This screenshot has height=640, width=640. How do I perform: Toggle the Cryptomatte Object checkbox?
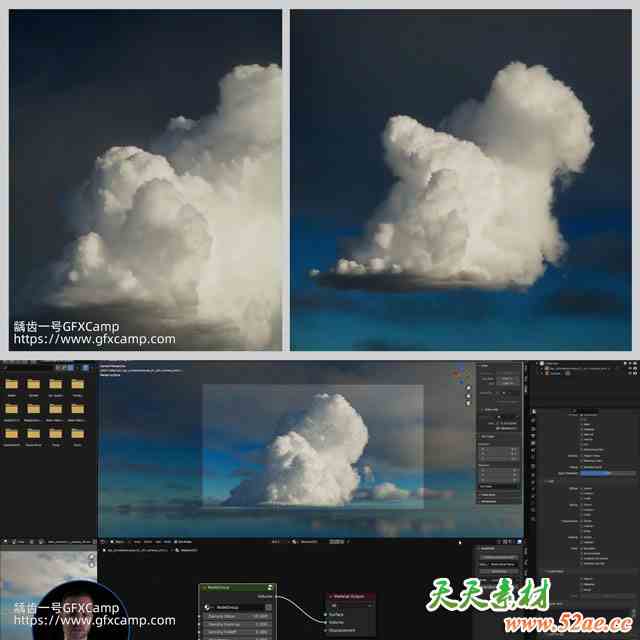click(582, 579)
